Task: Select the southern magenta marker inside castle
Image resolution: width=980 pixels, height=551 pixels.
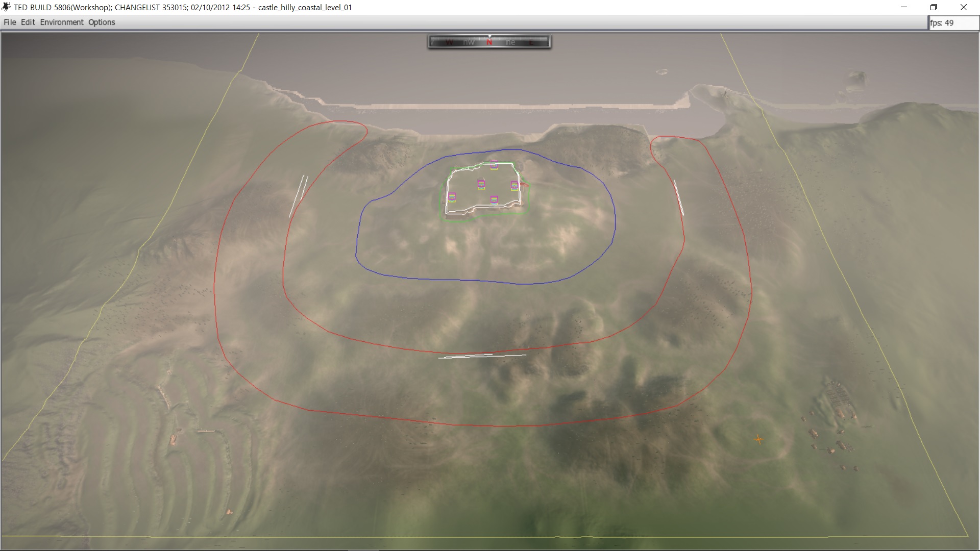Action: (x=494, y=199)
